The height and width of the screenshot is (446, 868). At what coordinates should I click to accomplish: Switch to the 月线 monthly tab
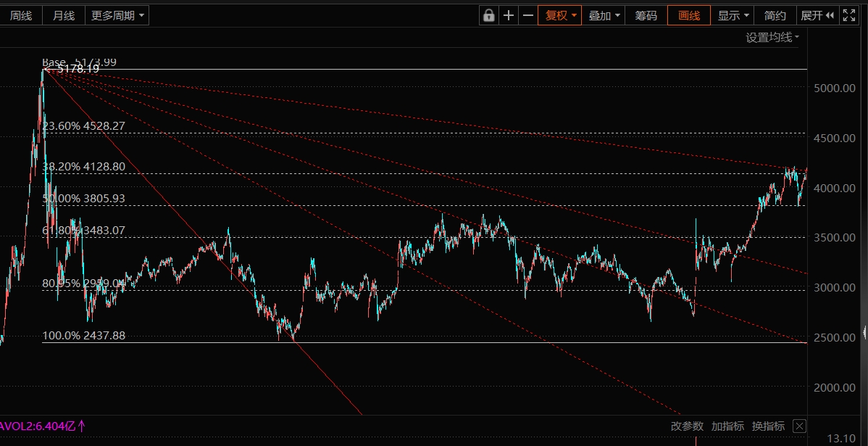(x=64, y=15)
